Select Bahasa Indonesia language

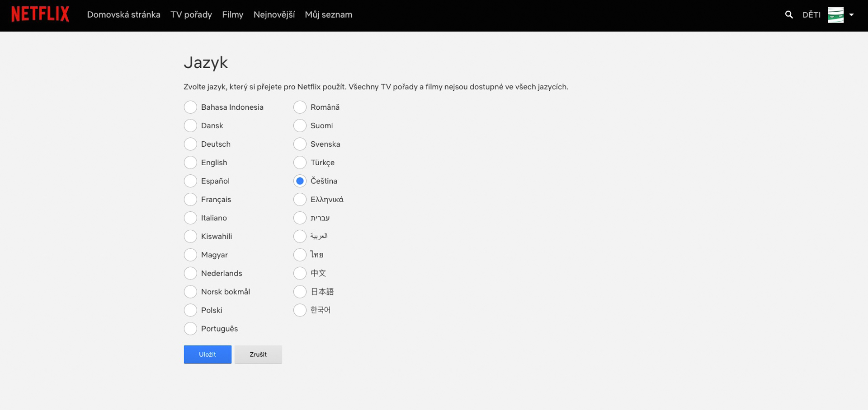[190, 107]
